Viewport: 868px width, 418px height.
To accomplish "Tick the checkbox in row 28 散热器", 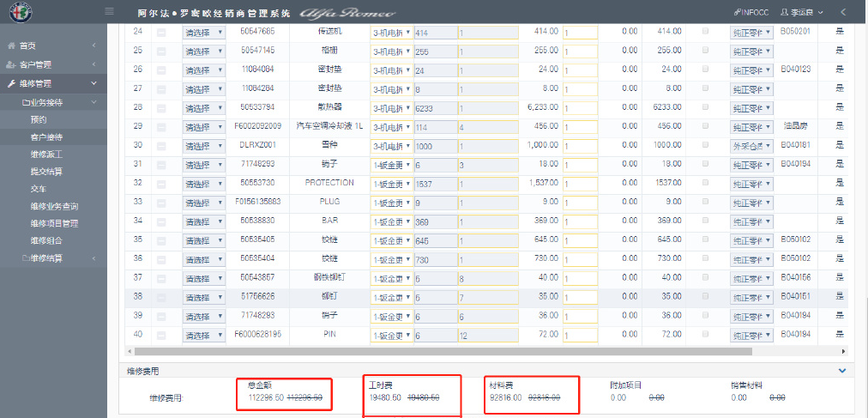I will [x=705, y=106].
